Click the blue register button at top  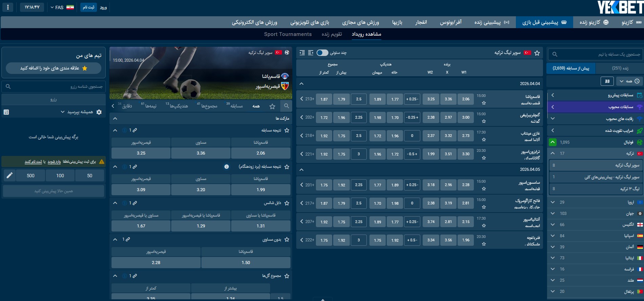point(88,7)
